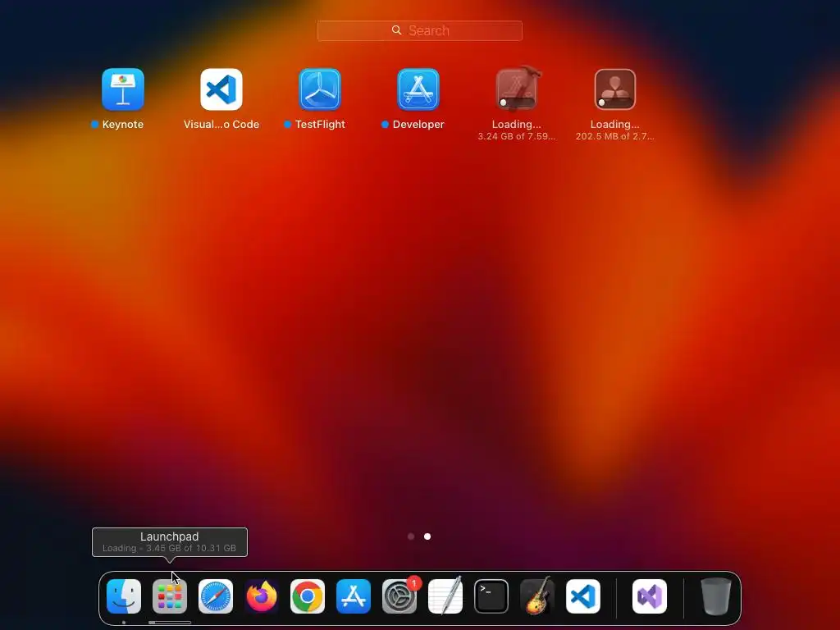This screenshot has height=630, width=840.
Task: Open GarageBand from the Dock
Action: pyautogui.click(x=537, y=596)
